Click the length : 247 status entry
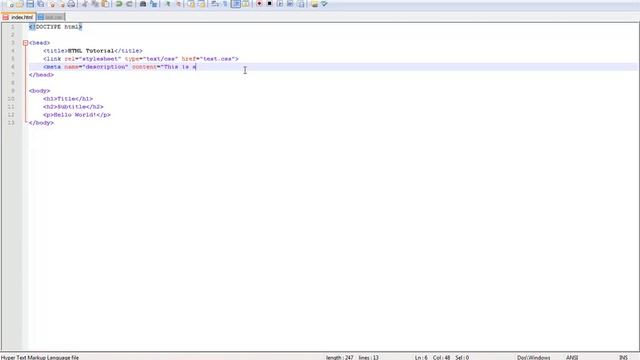640x360 pixels. tap(340, 357)
